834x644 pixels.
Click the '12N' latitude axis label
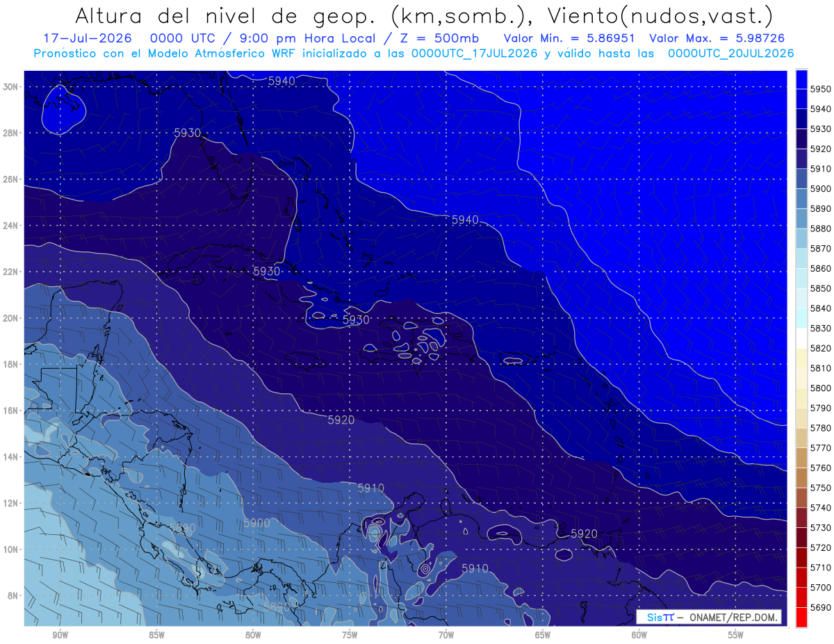click(11, 503)
